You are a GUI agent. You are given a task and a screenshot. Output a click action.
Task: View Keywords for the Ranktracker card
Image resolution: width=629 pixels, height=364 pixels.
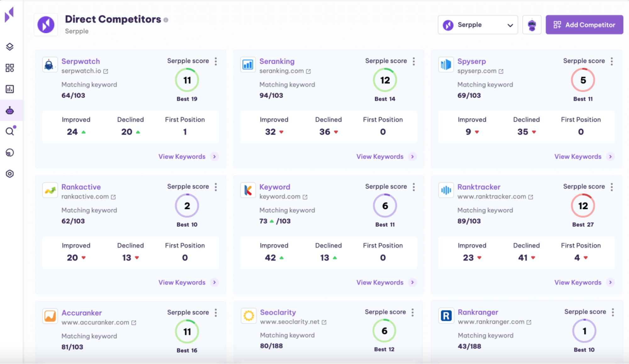pos(584,282)
